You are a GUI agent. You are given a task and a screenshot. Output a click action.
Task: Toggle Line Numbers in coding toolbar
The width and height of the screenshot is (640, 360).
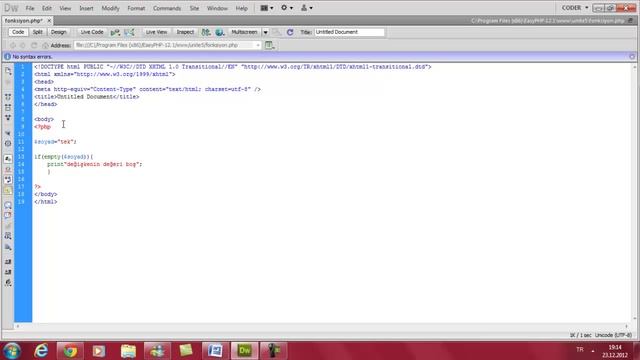point(8,159)
